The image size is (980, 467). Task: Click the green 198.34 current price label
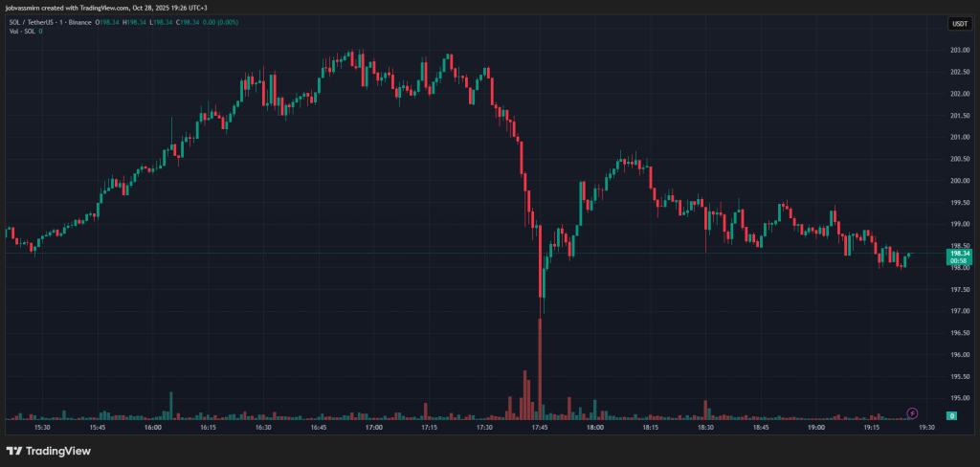[958, 255]
